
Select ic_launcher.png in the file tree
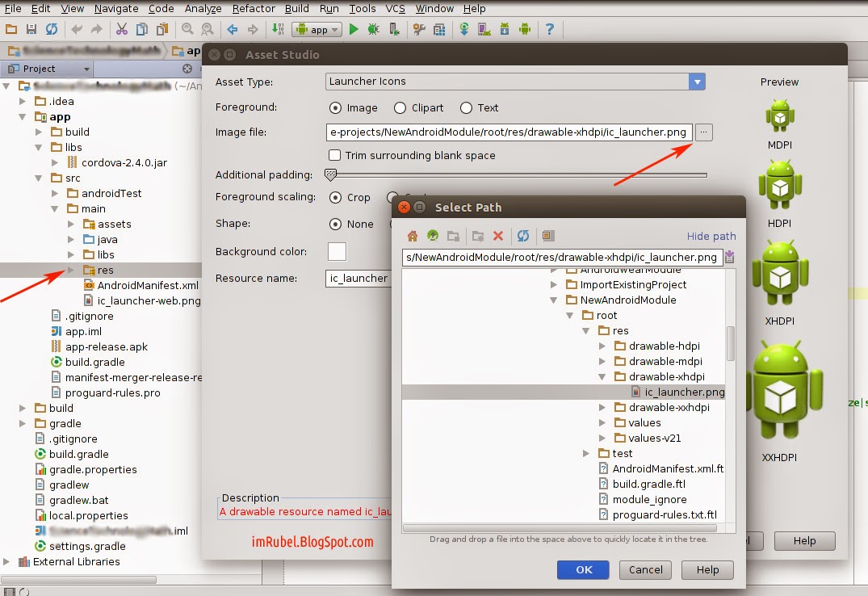coord(682,392)
